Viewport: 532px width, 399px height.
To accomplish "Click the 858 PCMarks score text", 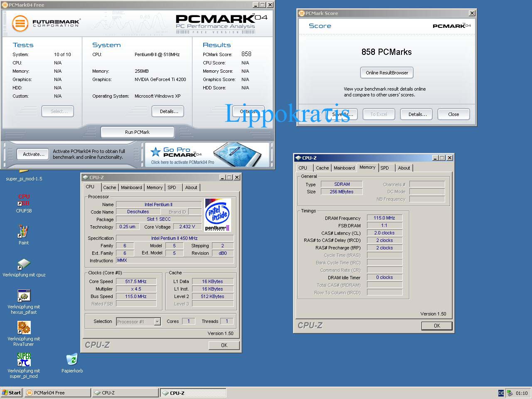I will point(387,52).
